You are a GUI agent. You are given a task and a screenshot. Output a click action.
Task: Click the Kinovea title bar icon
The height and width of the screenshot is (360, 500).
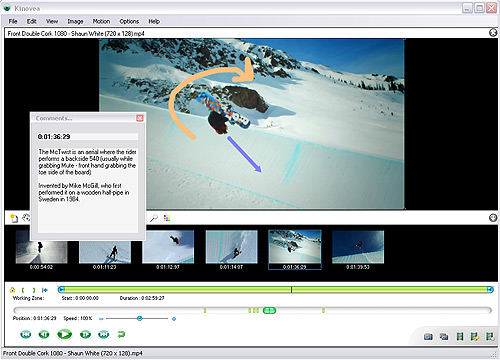7,8
